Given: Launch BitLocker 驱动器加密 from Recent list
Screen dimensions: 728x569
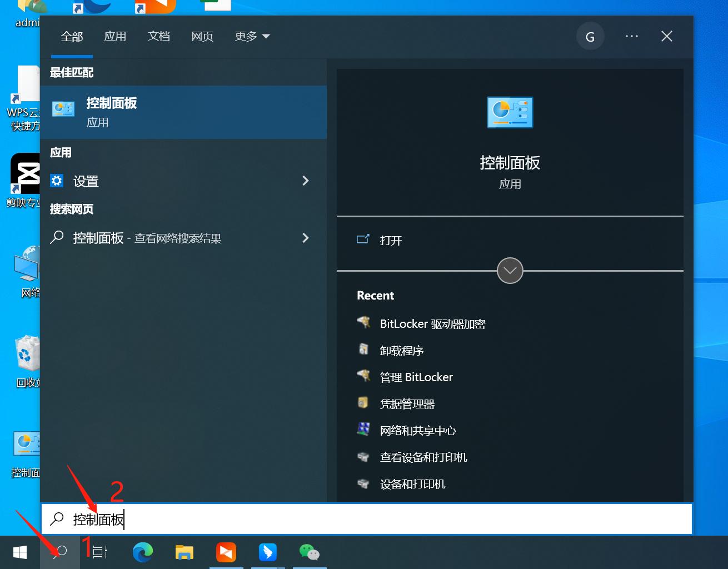Looking at the screenshot, I should click(432, 323).
